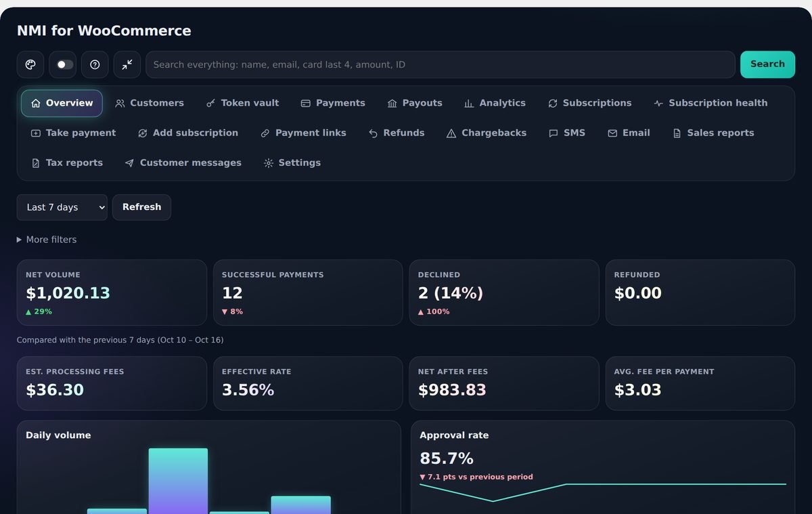This screenshot has height=514, width=812.
Task: Click the Successful Payments count 12
Action: (x=232, y=293)
